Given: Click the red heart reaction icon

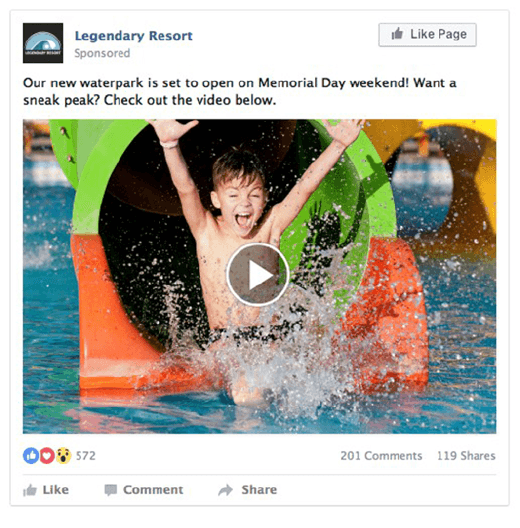Looking at the screenshot, I should tap(47, 456).
